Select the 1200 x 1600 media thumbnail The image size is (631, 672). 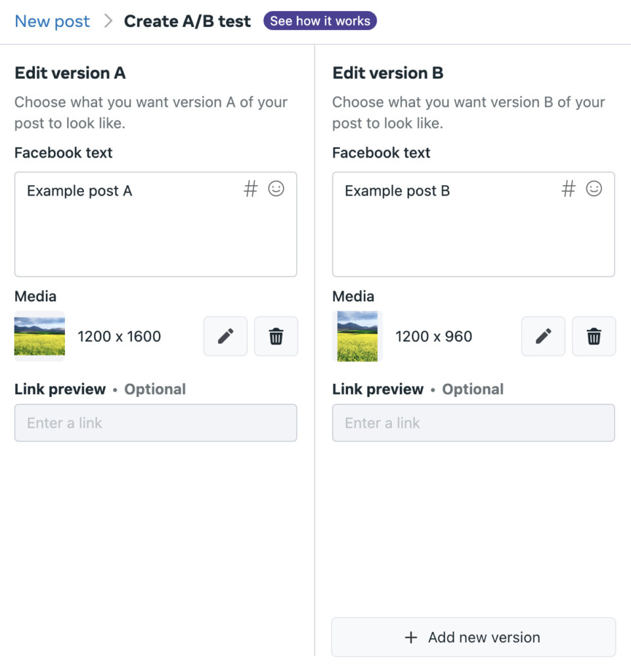coord(39,337)
